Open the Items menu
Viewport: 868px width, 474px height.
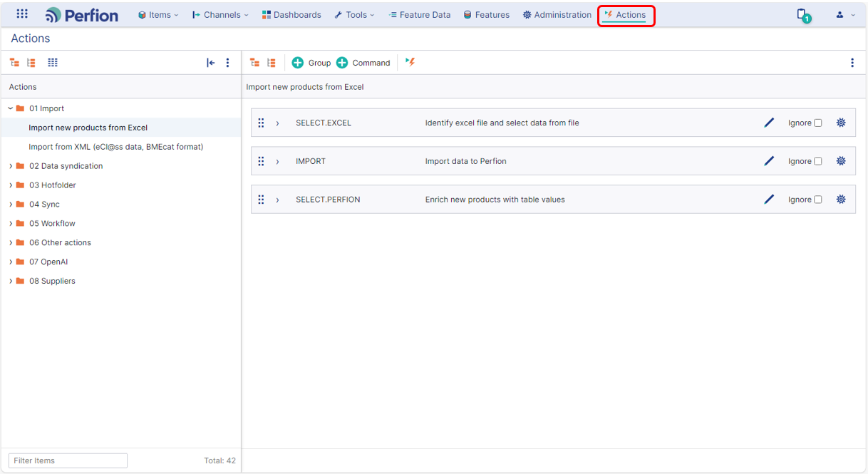click(158, 14)
